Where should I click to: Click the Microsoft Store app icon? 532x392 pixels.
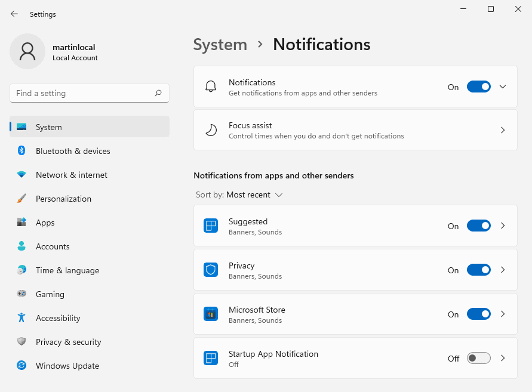click(211, 314)
